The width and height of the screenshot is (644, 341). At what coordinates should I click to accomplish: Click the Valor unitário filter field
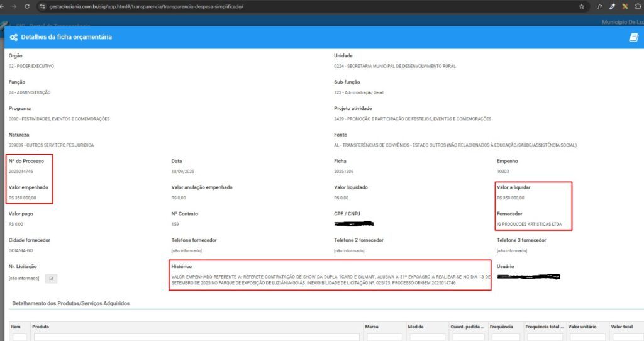click(x=587, y=337)
